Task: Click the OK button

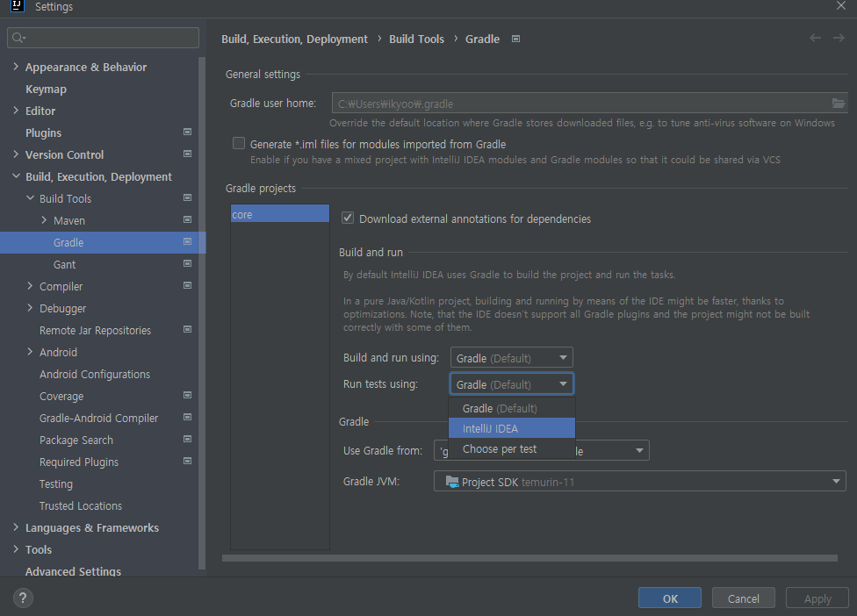Action: pyautogui.click(x=669, y=598)
